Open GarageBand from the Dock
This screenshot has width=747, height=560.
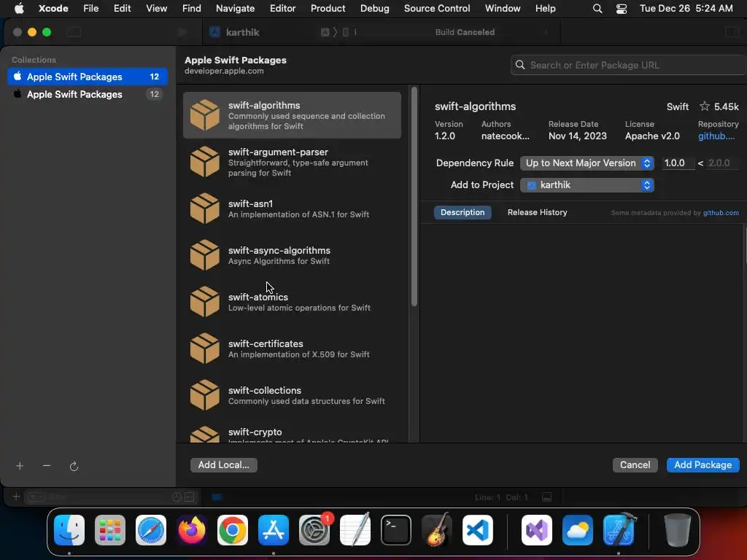pos(437,530)
